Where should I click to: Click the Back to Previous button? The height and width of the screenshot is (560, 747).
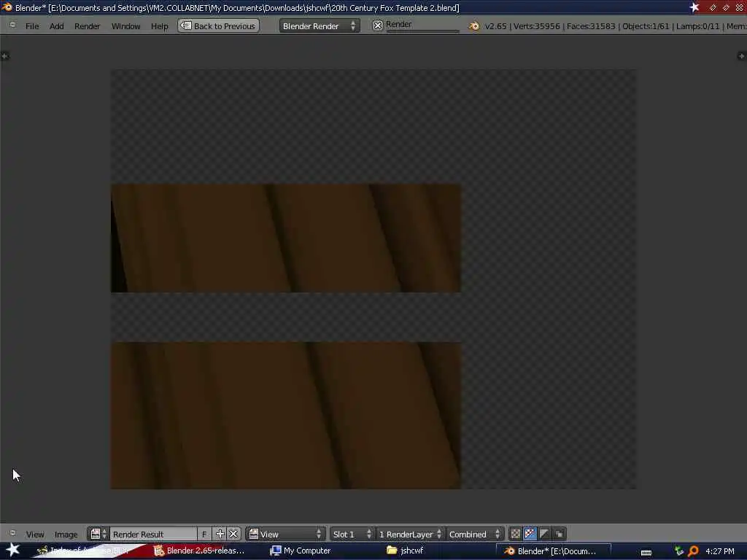click(x=219, y=26)
